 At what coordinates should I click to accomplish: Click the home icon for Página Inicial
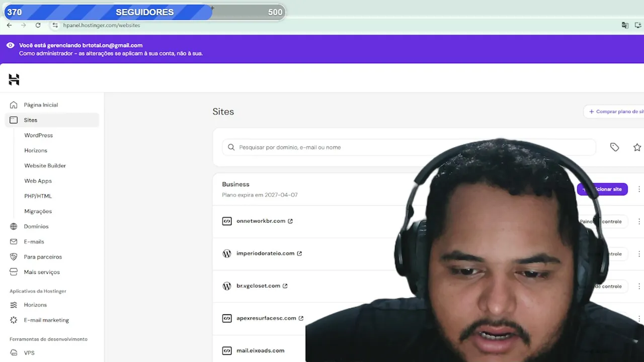pyautogui.click(x=14, y=105)
